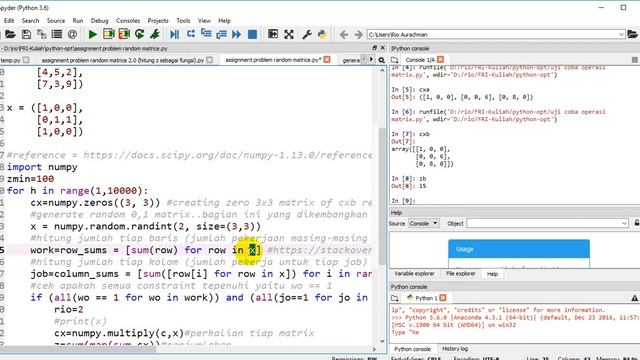The height and width of the screenshot is (360, 640).
Task: Go forward with right arrow icon
Action: click(358, 35)
